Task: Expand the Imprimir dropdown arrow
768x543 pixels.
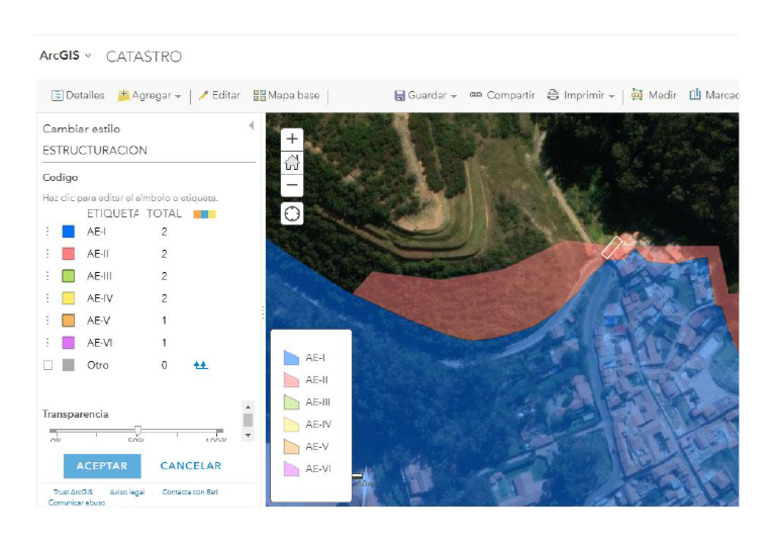Action: point(611,96)
